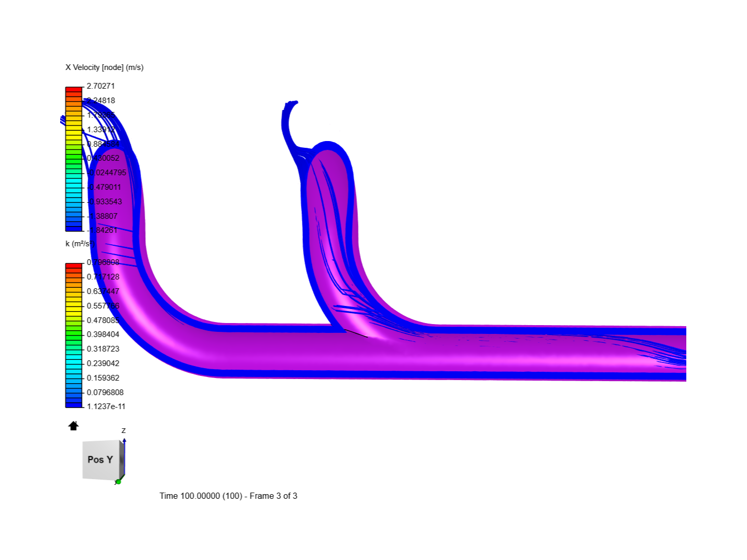This screenshot has width=747, height=560.
Task: Click the k legend value 0.0796808
Action: pyautogui.click(x=105, y=393)
